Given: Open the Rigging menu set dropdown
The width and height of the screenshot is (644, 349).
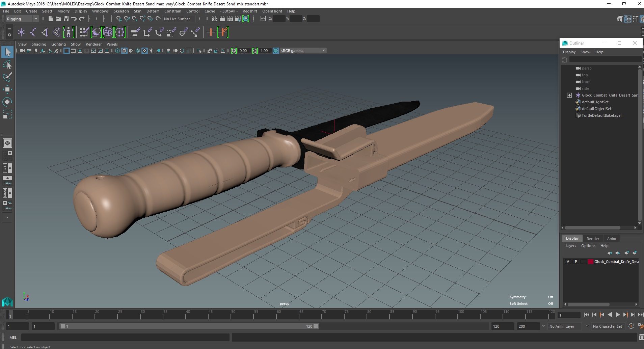Looking at the screenshot, I should click(x=22, y=19).
